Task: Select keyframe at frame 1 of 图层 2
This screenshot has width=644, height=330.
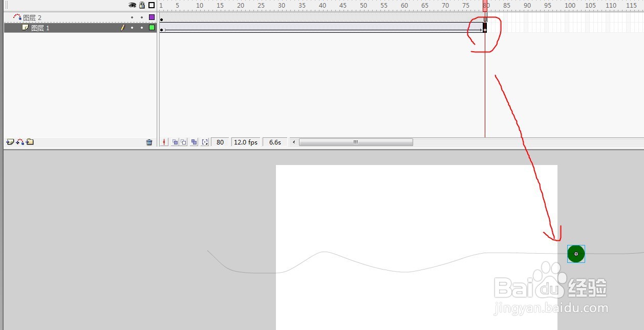Action: 162,18
